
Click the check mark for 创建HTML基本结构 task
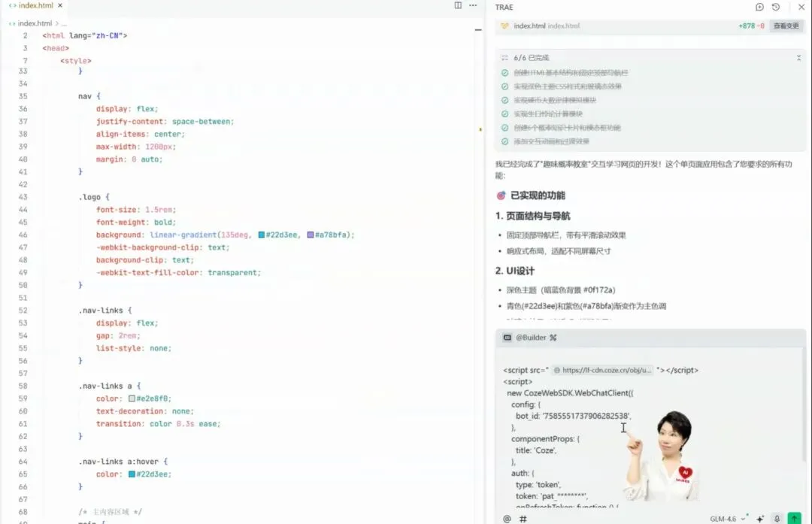click(x=505, y=73)
